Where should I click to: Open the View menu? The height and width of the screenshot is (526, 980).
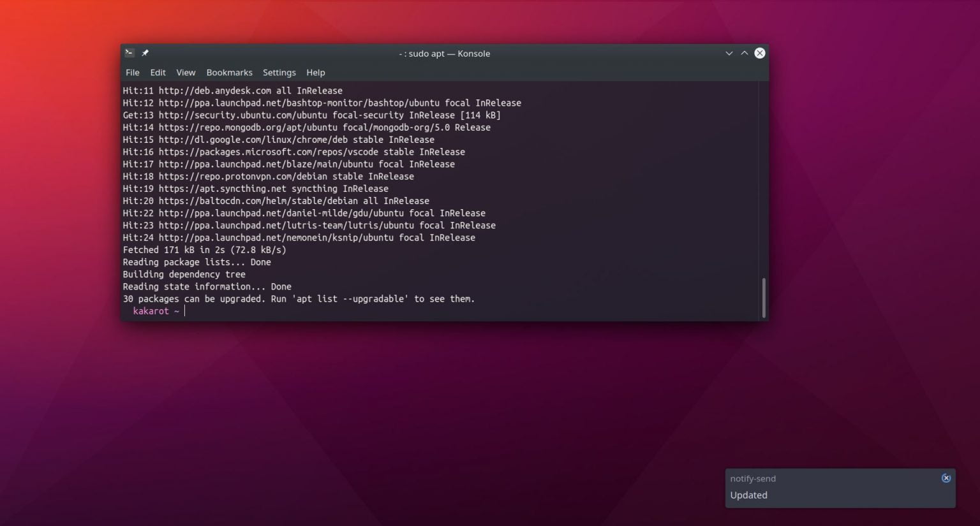(186, 72)
